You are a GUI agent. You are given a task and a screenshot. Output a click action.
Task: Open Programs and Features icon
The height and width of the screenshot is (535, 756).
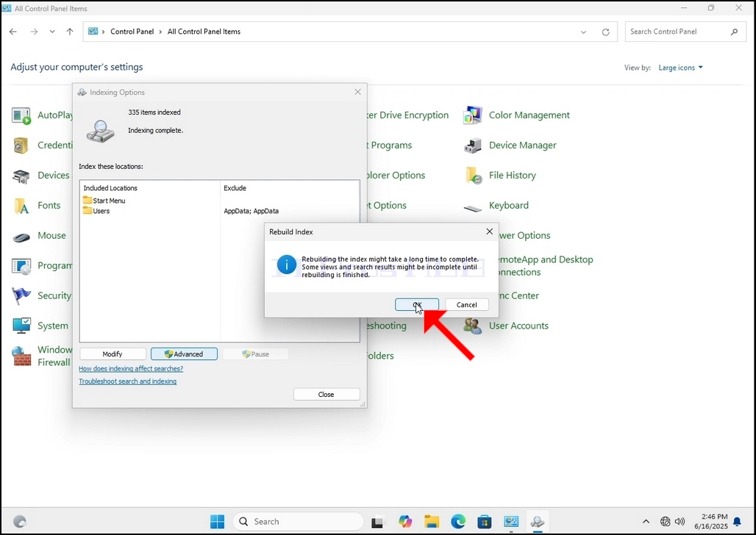21,266
